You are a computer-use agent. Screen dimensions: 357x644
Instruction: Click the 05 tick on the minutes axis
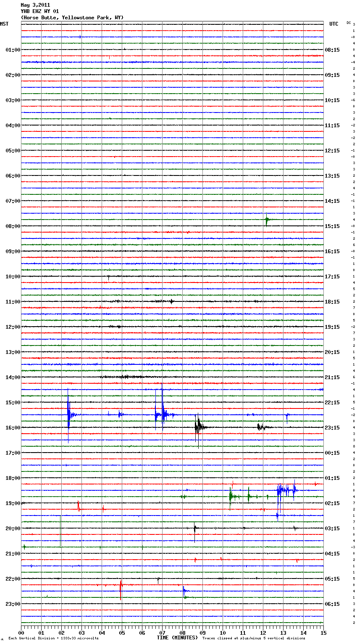click(122, 633)
